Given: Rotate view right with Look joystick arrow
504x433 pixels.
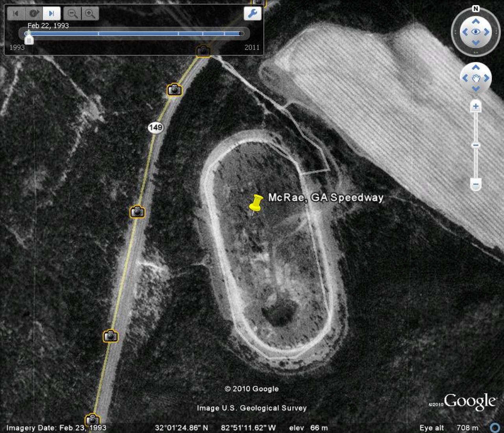Looking at the screenshot, I should 487,32.
